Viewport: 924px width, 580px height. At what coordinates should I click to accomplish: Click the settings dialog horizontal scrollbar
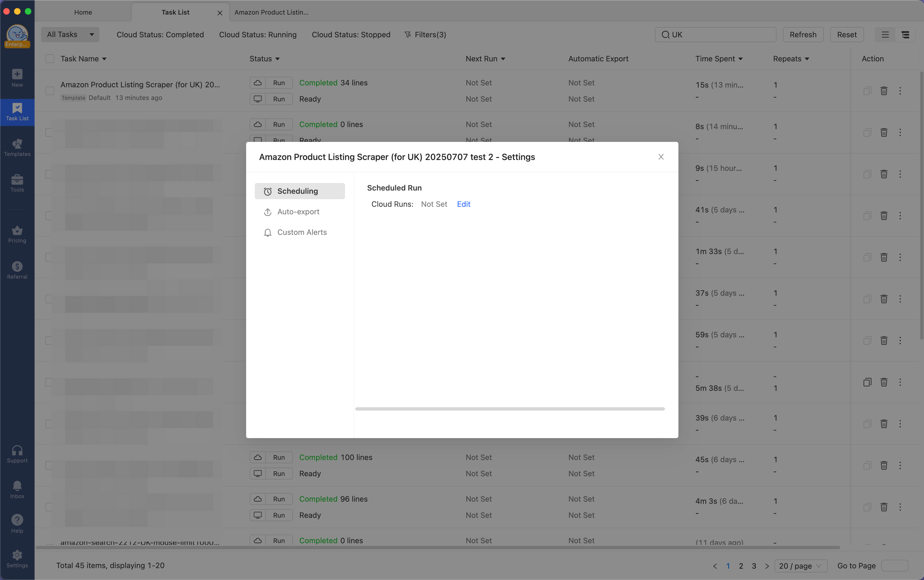coord(510,409)
